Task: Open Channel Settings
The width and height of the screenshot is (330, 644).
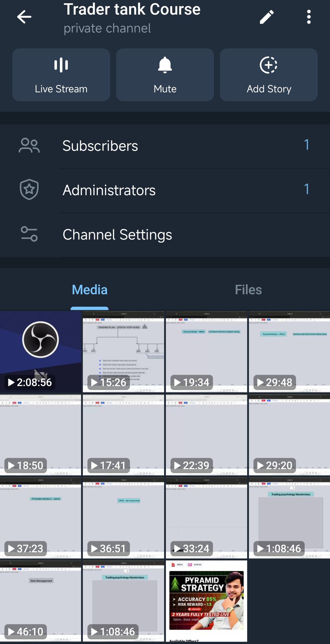Action: coord(165,234)
